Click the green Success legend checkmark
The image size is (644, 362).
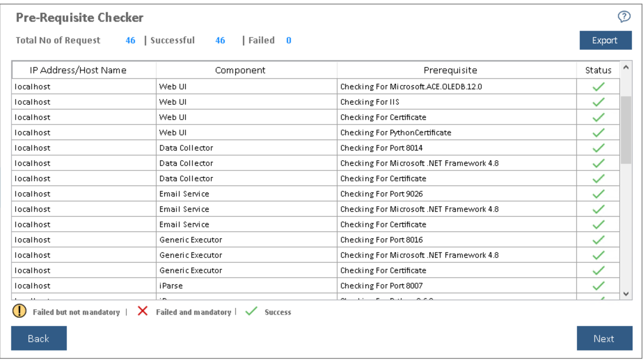click(x=251, y=311)
